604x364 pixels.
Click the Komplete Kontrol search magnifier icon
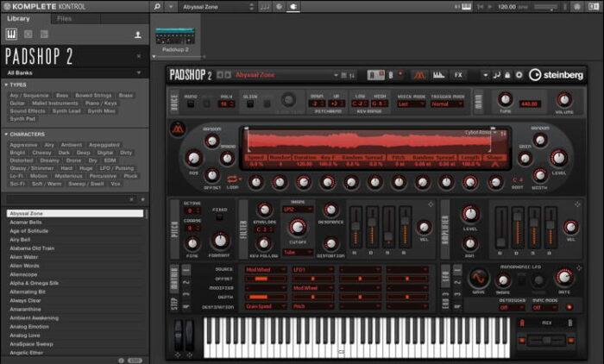pos(157,7)
